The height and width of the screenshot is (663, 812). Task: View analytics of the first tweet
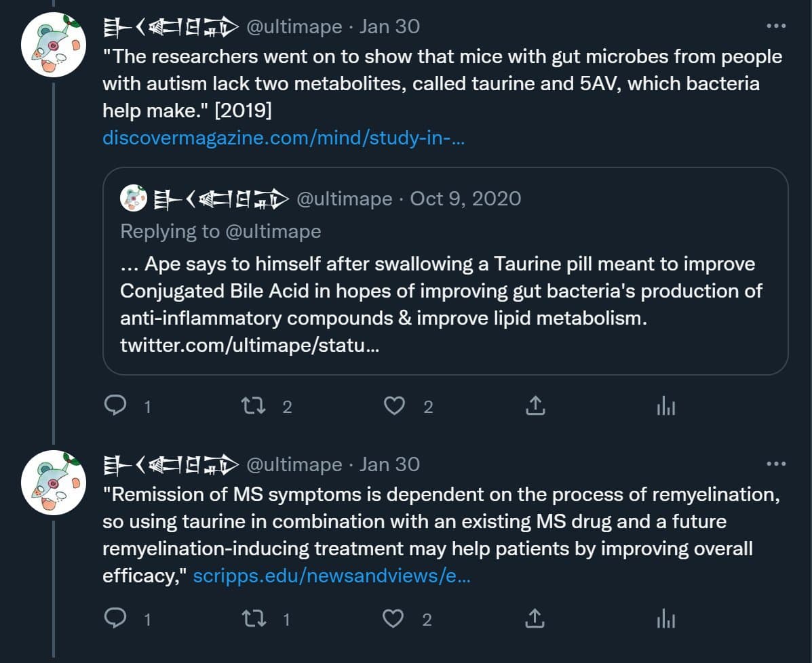pyautogui.click(x=666, y=406)
